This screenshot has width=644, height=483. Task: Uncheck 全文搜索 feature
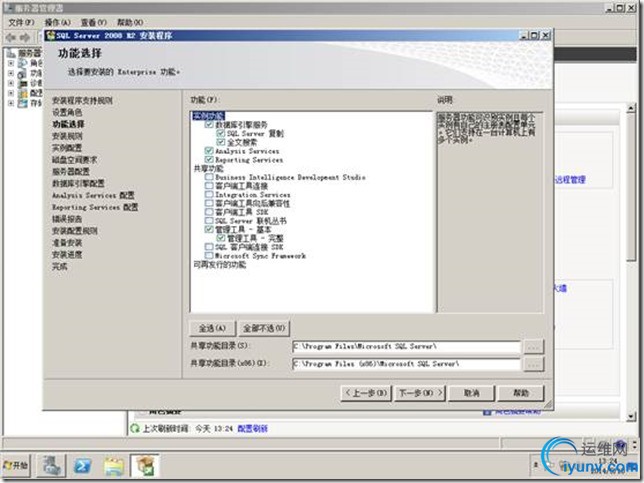click(221, 142)
